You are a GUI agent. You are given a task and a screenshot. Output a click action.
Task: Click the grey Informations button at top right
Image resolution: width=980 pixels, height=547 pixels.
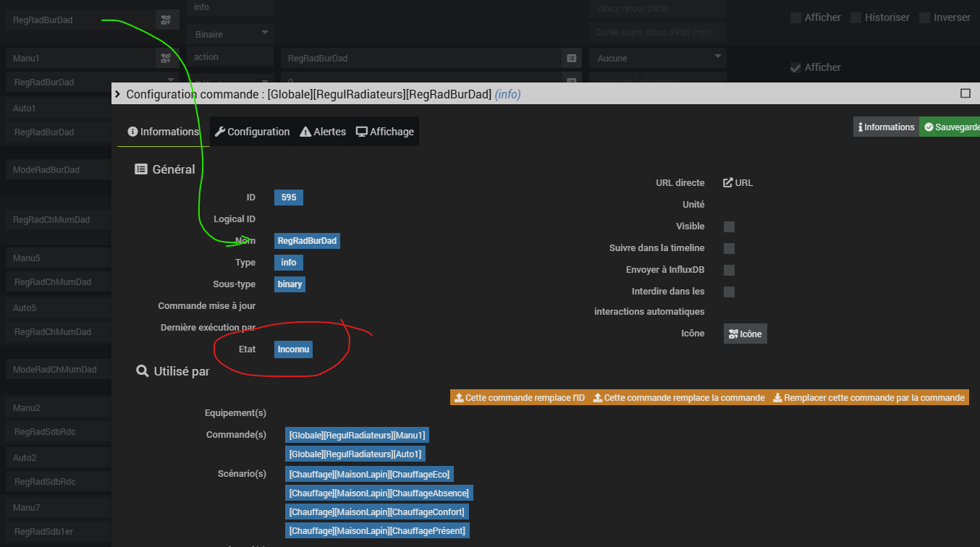click(886, 127)
